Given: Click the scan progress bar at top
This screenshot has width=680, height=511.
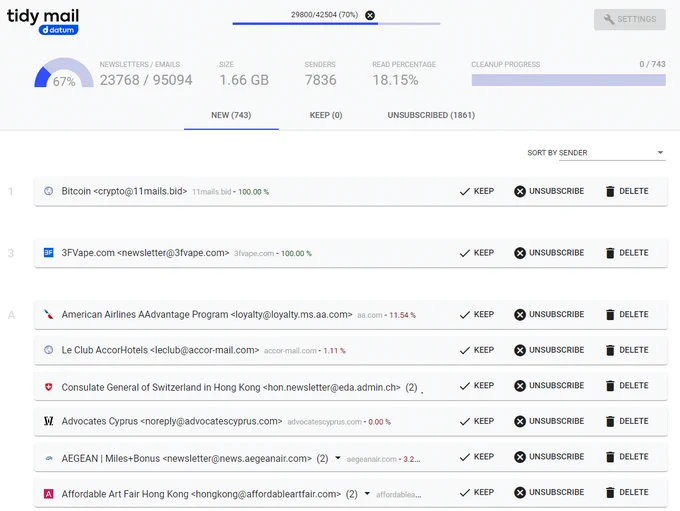Looking at the screenshot, I should click(336, 23).
